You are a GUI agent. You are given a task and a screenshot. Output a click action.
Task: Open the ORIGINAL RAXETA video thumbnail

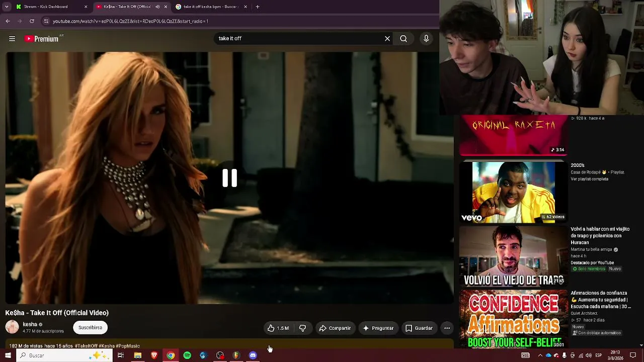pos(514,136)
